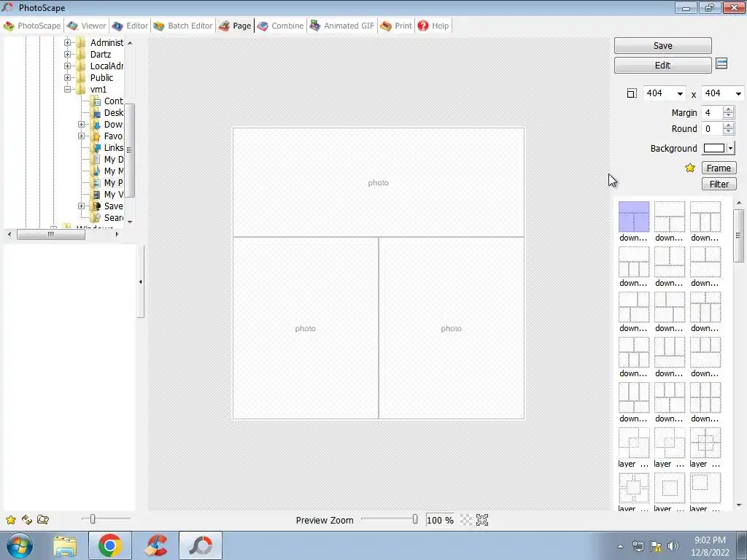Expand the Favo folder node
The image size is (747, 560).
click(x=81, y=136)
